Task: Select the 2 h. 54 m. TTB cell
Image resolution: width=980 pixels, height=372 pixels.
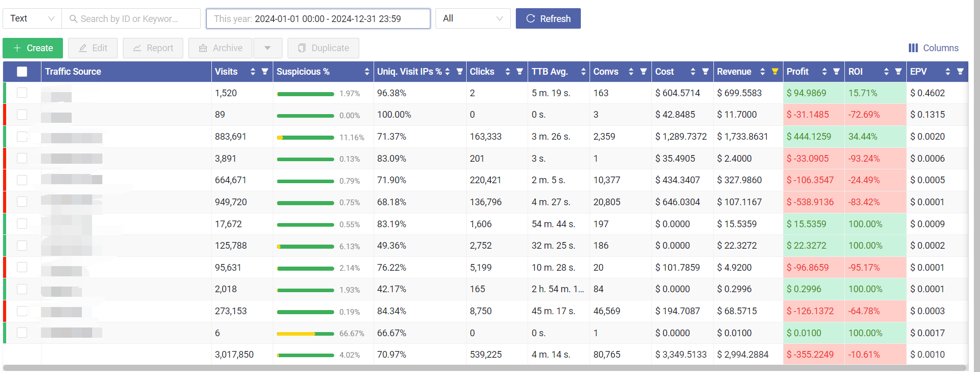Action: click(559, 289)
